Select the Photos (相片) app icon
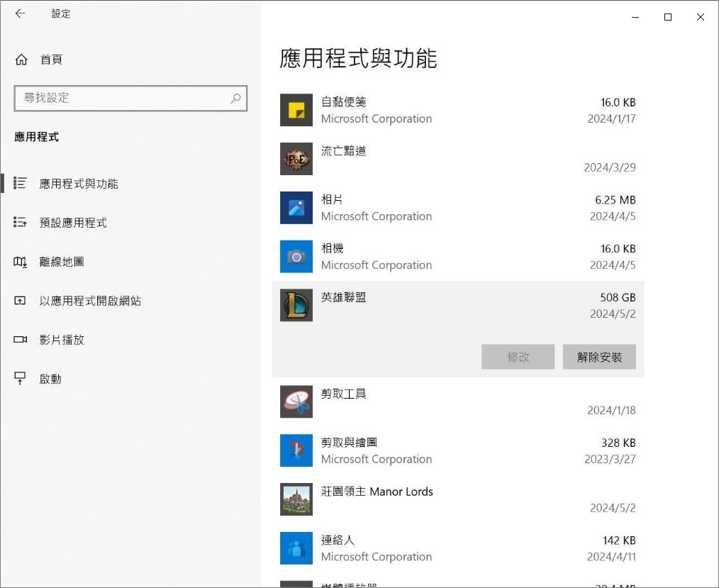The width and height of the screenshot is (719, 588). [296, 208]
